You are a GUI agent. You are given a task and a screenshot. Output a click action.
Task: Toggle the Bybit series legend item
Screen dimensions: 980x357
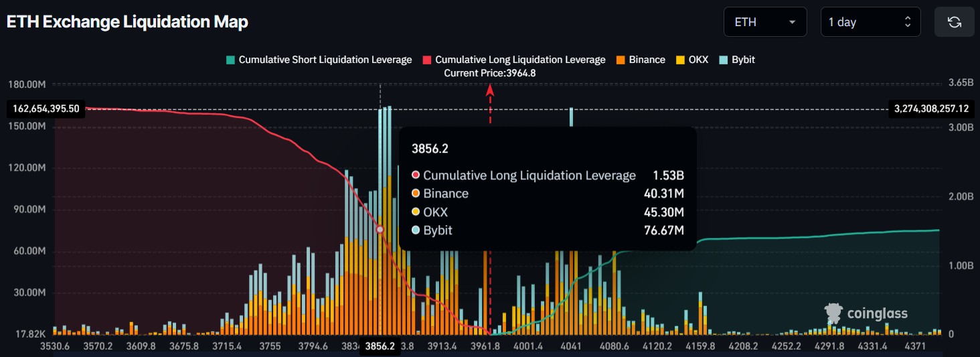pos(736,60)
